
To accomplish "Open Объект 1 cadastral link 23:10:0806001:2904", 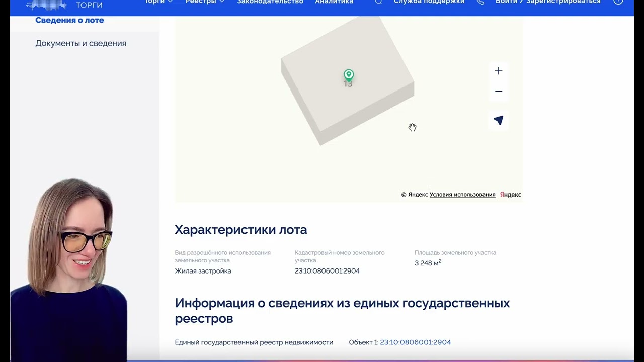I will pyautogui.click(x=415, y=342).
